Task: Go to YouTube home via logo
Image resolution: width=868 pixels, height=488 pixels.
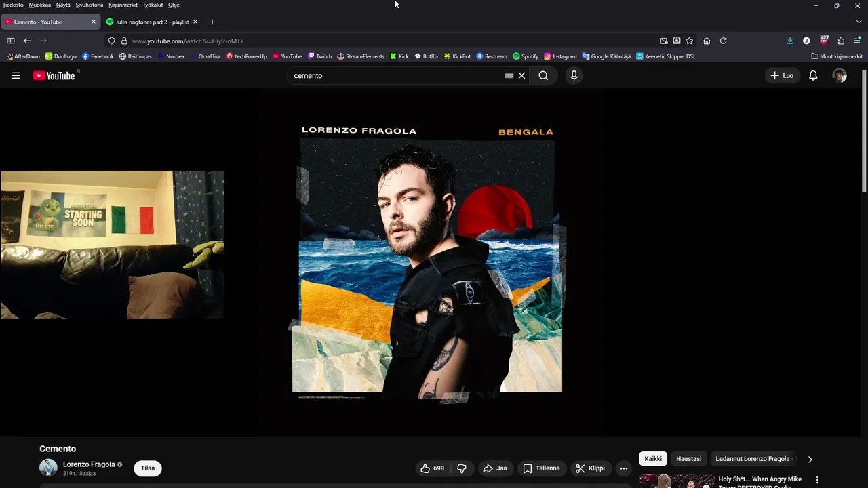Action: click(x=54, y=75)
